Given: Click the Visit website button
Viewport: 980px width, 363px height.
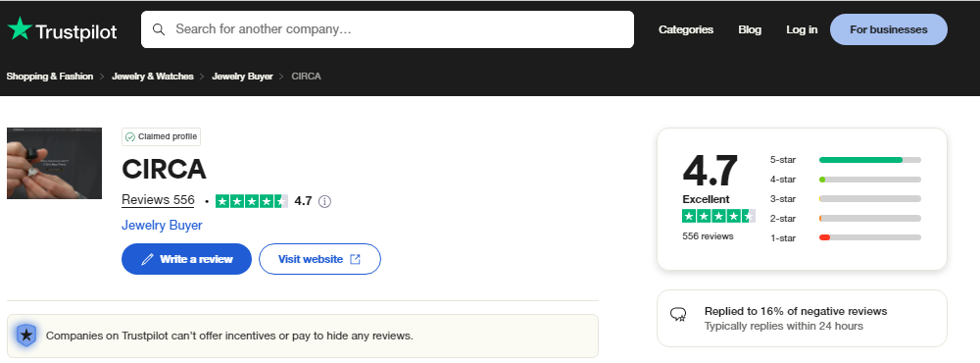Looking at the screenshot, I should pos(320,259).
